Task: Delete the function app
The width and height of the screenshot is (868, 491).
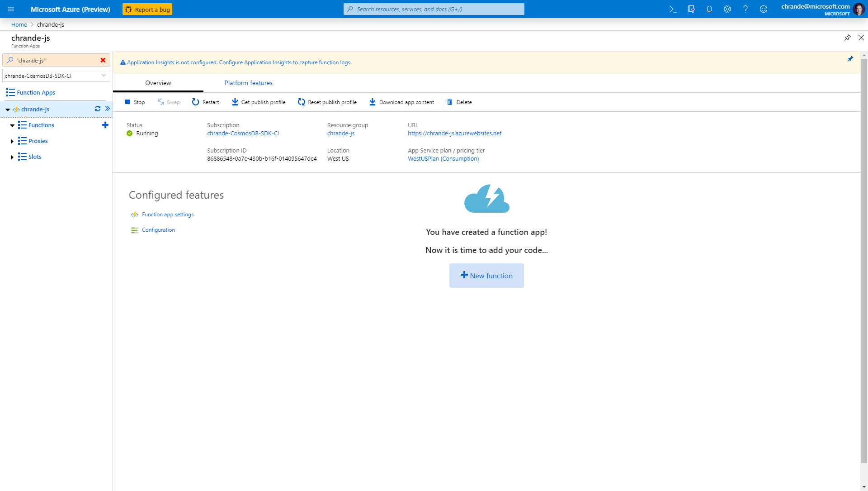Action: (x=459, y=102)
